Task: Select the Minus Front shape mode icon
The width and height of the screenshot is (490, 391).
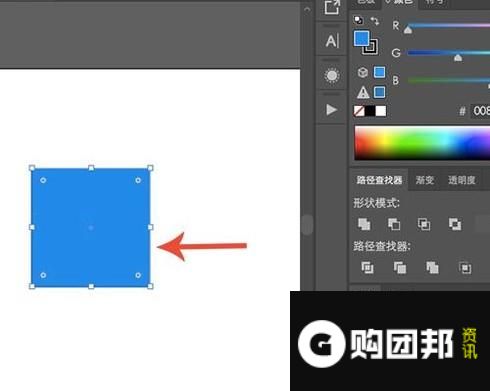Action: (x=394, y=224)
